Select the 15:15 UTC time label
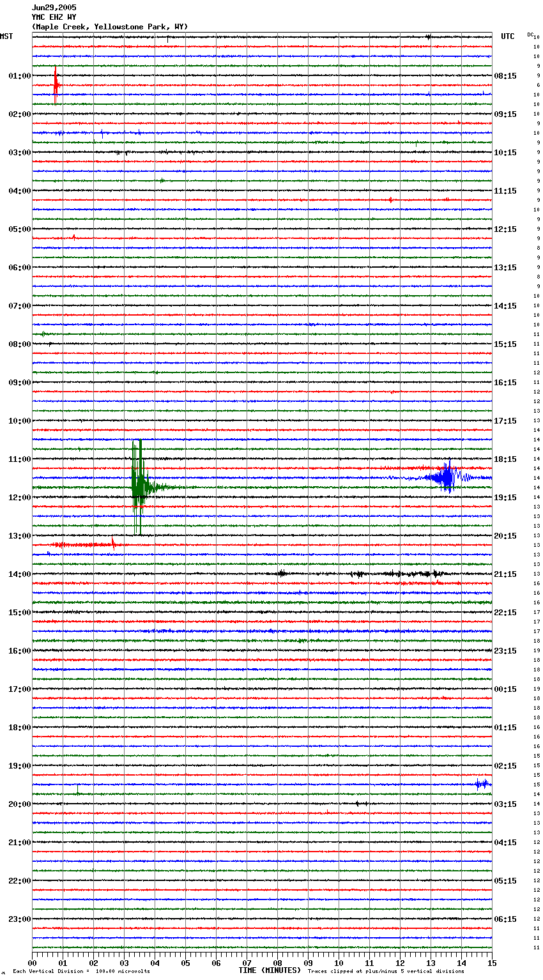This screenshot has width=543, height=980. coord(505,344)
